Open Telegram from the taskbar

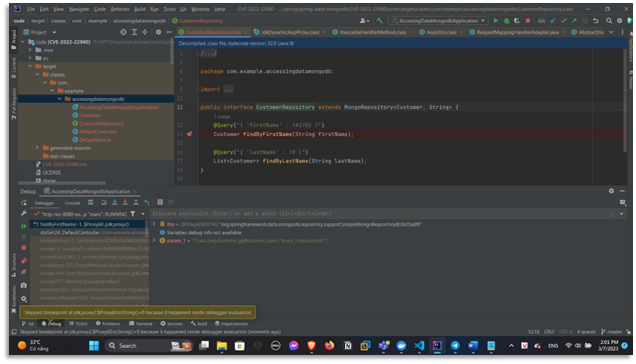click(455, 346)
